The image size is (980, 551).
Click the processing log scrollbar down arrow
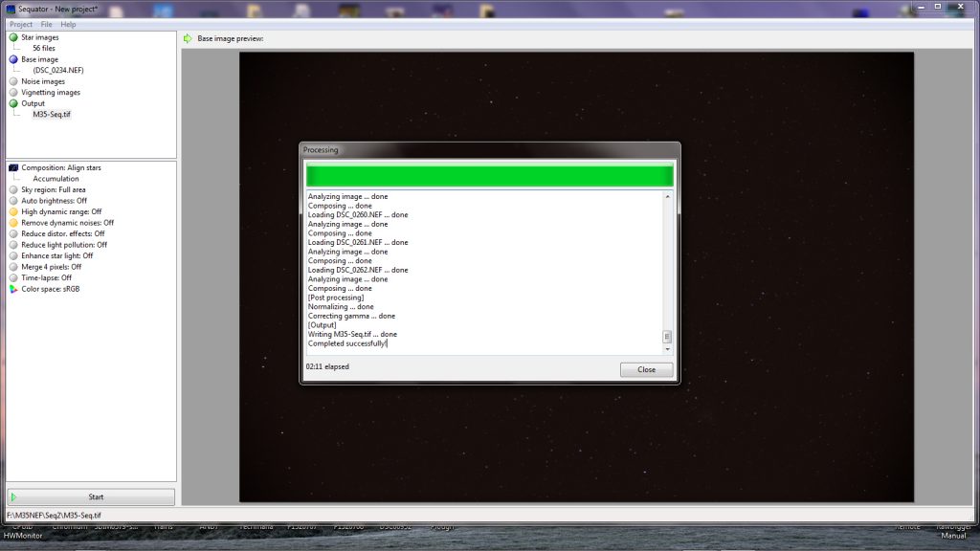click(x=667, y=349)
